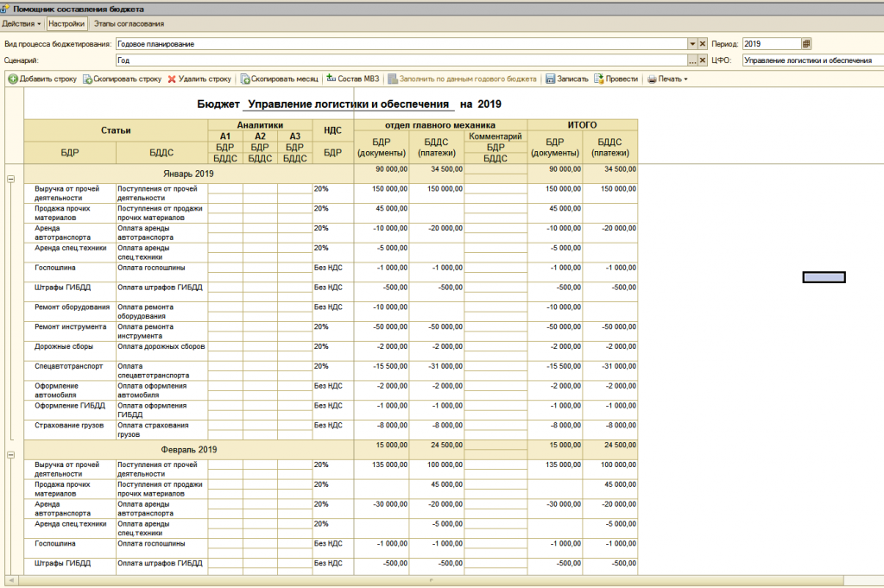Viewport: 884px width, 588px height.
Task: Click the horizontal scrollbar at the bottom
Action: pos(431,580)
